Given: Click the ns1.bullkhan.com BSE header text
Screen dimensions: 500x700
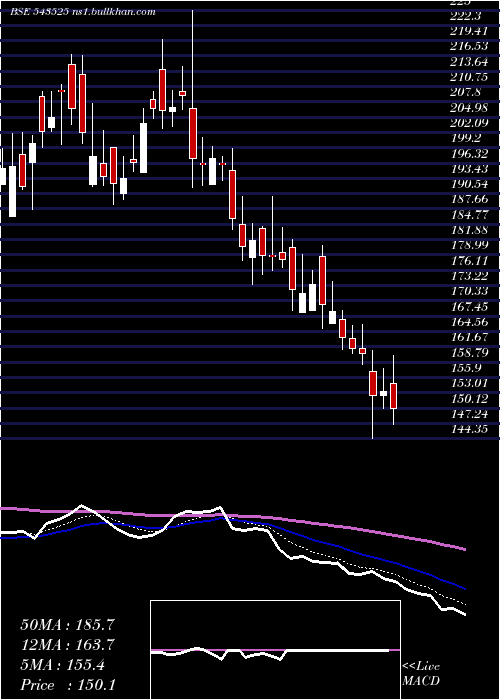Looking at the screenshot, I should pos(83,12).
